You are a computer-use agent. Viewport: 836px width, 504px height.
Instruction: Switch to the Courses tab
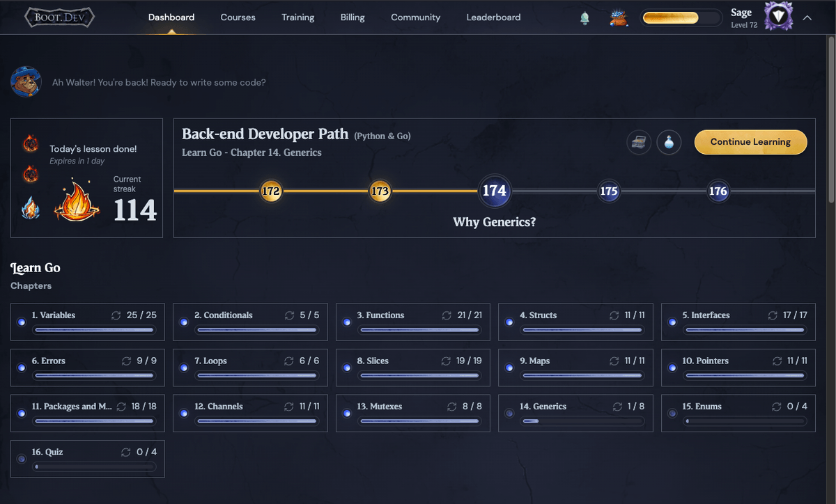(x=238, y=17)
